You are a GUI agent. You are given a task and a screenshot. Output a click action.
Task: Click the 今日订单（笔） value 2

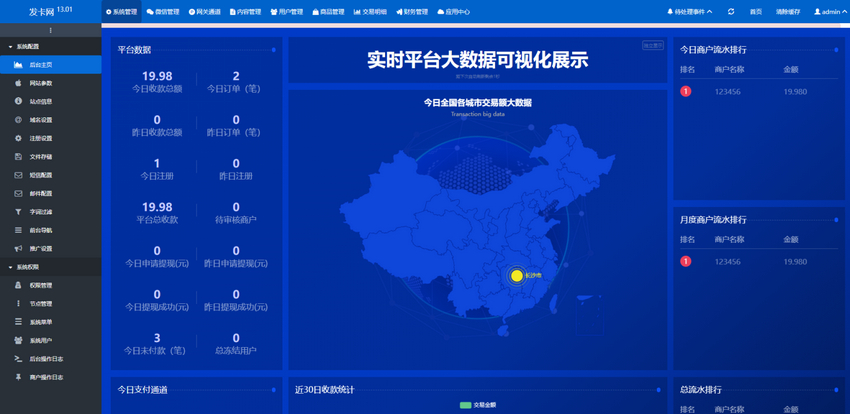click(236, 76)
